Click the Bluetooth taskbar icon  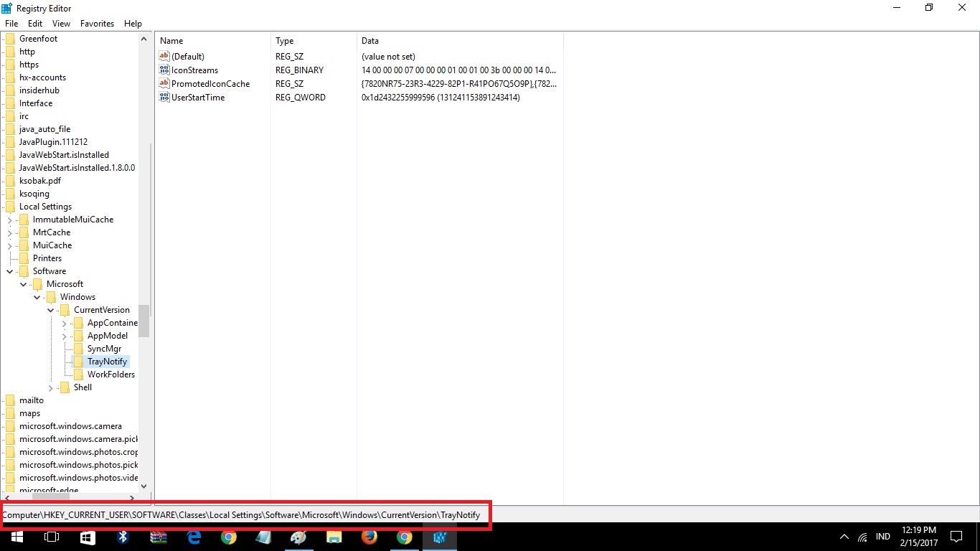[x=123, y=537]
